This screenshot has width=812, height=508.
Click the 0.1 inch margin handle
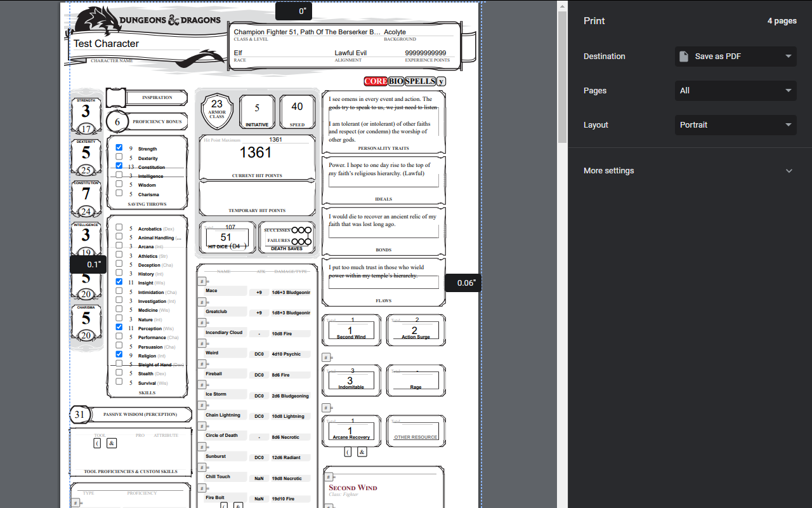pyautogui.click(x=88, y=264)
